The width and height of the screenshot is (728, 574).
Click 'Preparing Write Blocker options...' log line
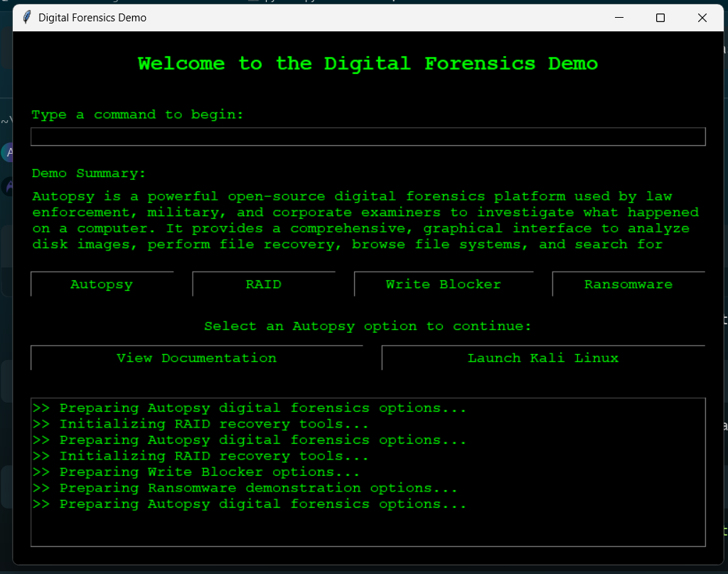(196, 472)
